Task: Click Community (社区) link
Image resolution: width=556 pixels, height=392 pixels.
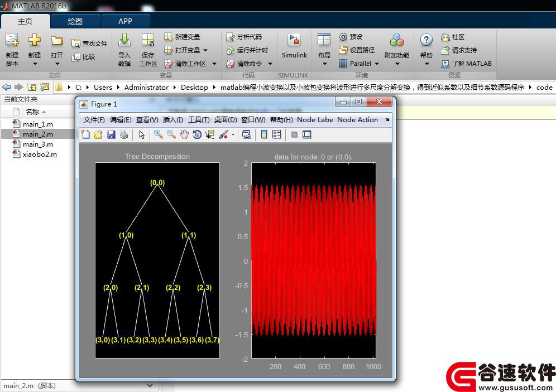Action: pos(453,37)
